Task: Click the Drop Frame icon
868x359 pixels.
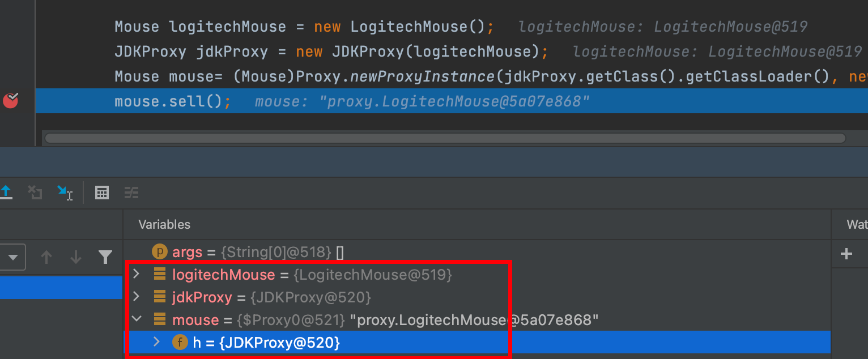Action: (x=35, y=193)
